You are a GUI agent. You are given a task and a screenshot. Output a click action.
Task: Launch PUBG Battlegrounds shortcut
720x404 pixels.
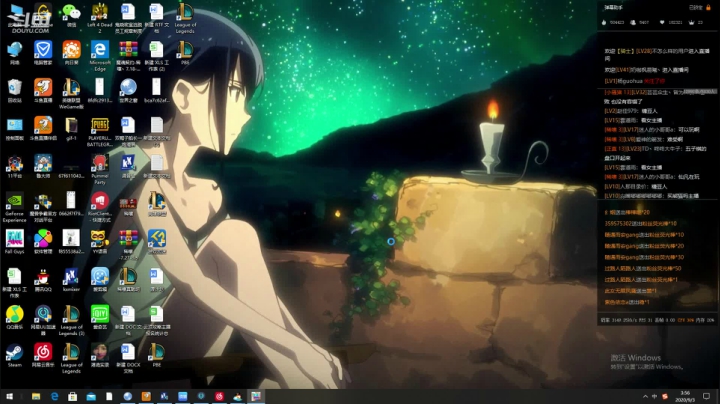pos(100,132)
